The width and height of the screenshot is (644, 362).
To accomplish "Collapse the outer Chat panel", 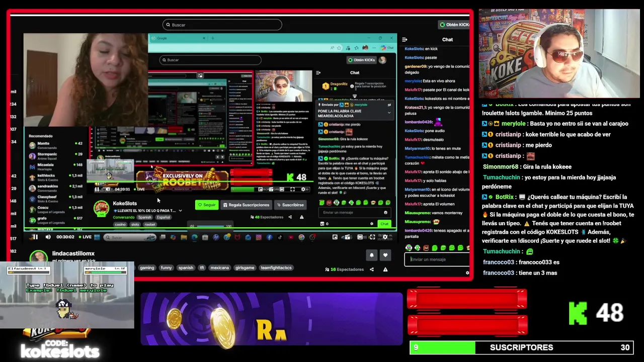I will 405,40.
